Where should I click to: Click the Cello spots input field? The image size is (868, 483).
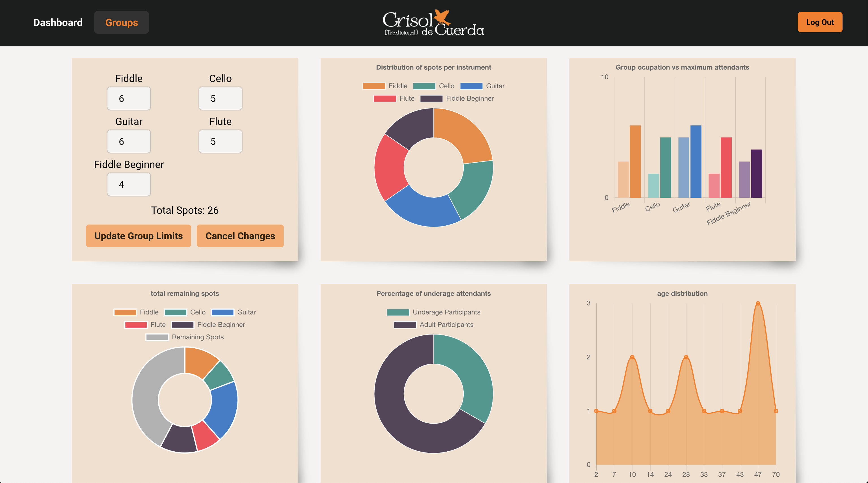[220, 98]
